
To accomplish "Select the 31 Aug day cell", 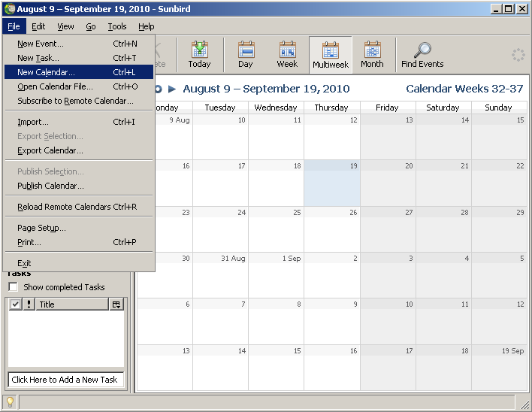I will tap(220, 276).
